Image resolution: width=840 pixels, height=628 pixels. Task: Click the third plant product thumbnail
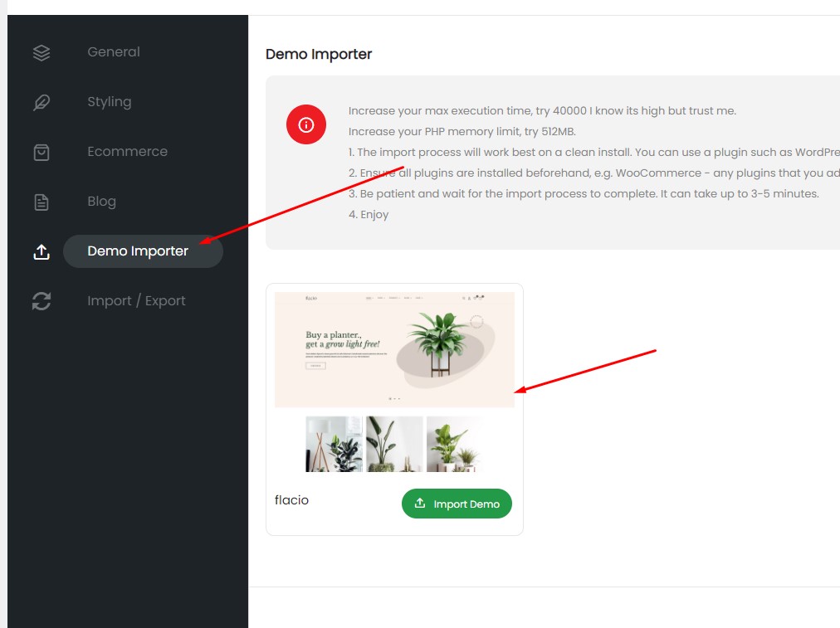455,444
